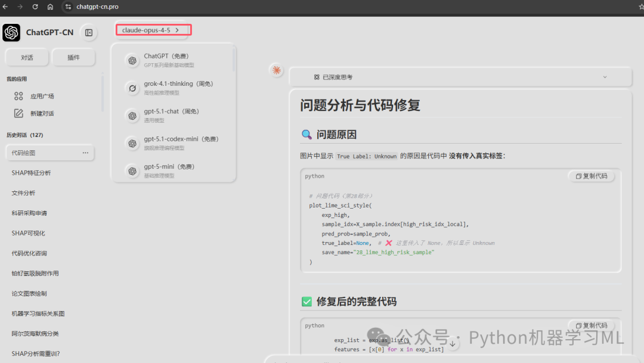Viewport: 644px width, 363px height.
Task: Open the SHAP可视化 conversation
Action: point(29,233)
